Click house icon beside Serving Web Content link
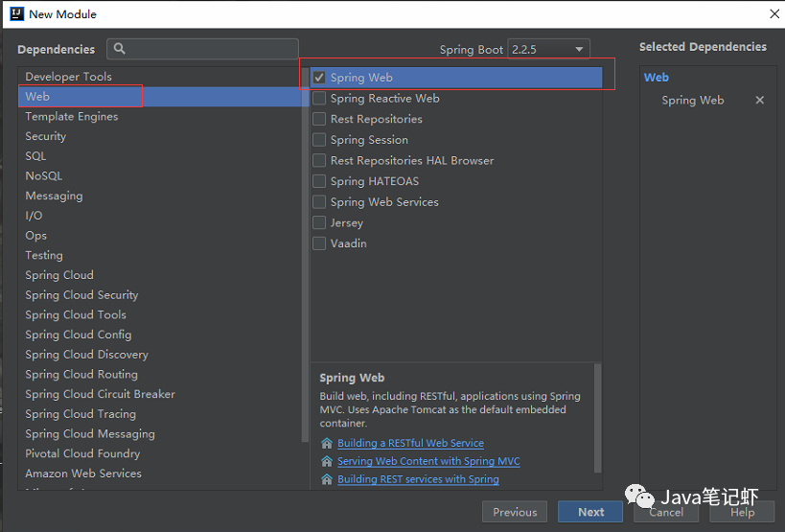Viewport: 785px width, 532px height. [x=327, y=461]
